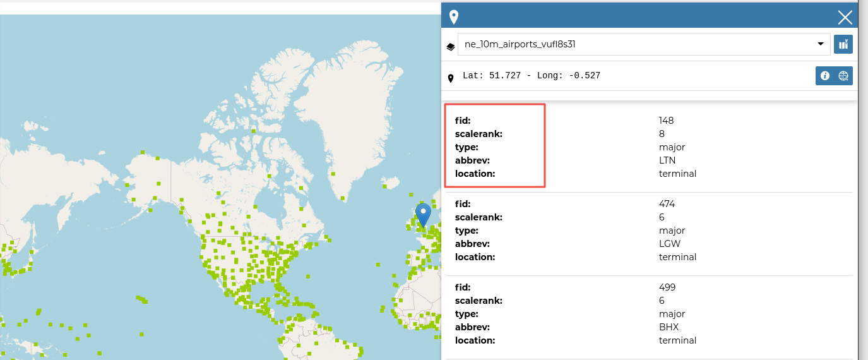Click the globe search icon

tap(843, 76)
